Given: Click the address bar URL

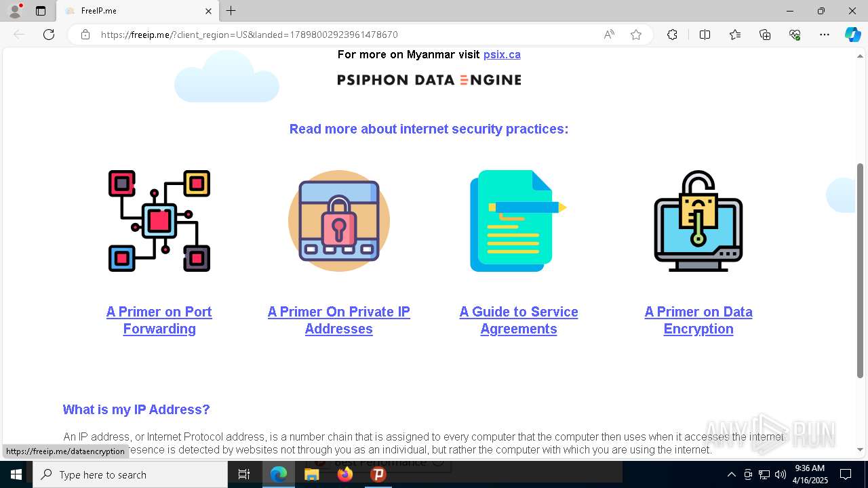Looking at the screenshot, I should pos(250,35).
